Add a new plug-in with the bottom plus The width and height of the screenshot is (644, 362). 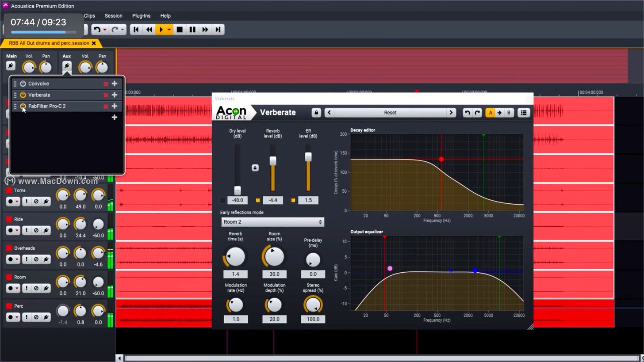[x=115, y=117]
